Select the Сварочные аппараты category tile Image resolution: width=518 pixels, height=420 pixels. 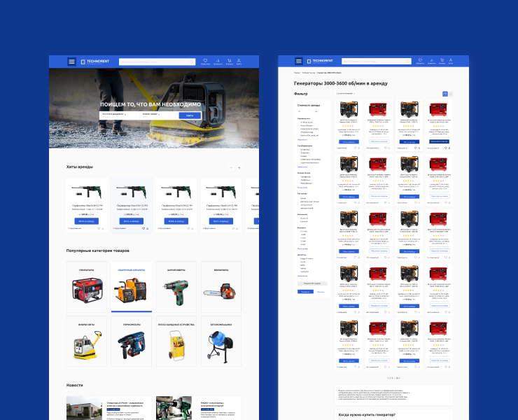click(132, 287)
